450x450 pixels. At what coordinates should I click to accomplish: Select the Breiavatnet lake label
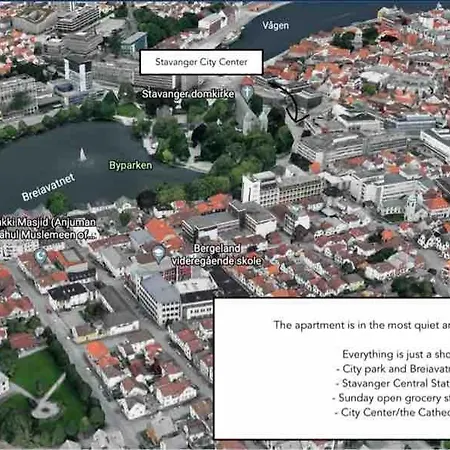(x=49, y=187)
